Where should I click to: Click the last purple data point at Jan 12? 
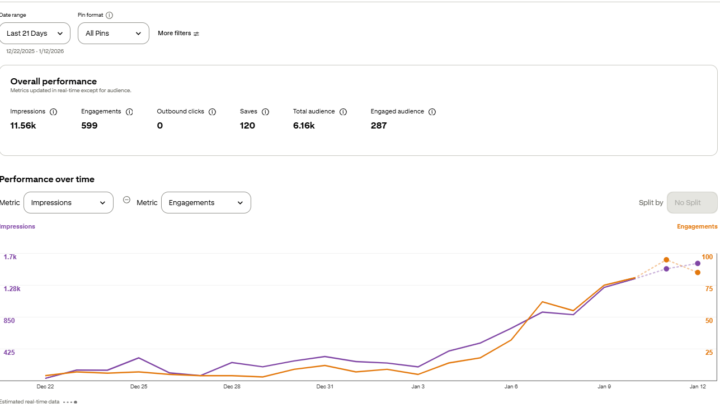697,264
